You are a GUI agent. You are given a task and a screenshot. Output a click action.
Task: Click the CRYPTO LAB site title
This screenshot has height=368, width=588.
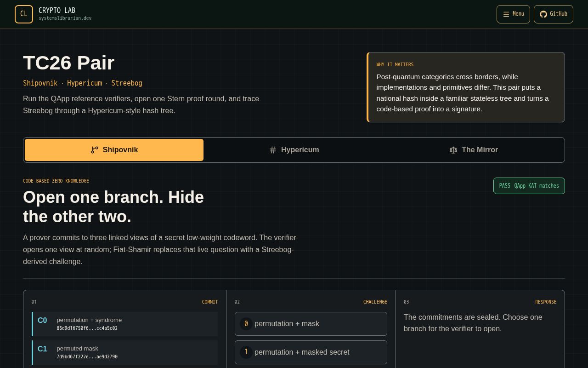pos(57,11)
